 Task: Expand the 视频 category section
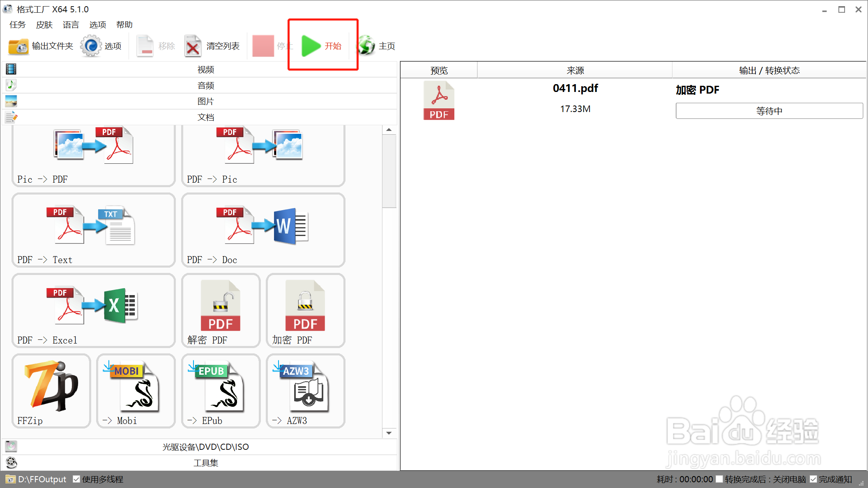[x=205, y=69]
